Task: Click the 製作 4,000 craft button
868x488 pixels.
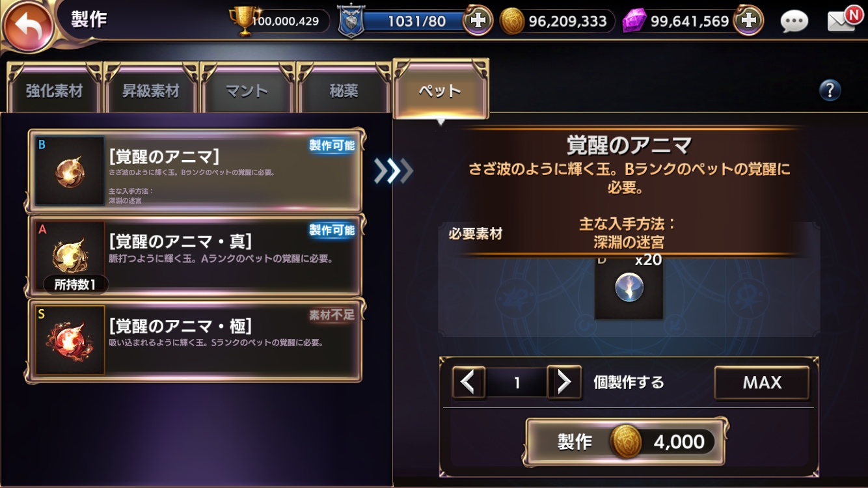Action: 625,442
